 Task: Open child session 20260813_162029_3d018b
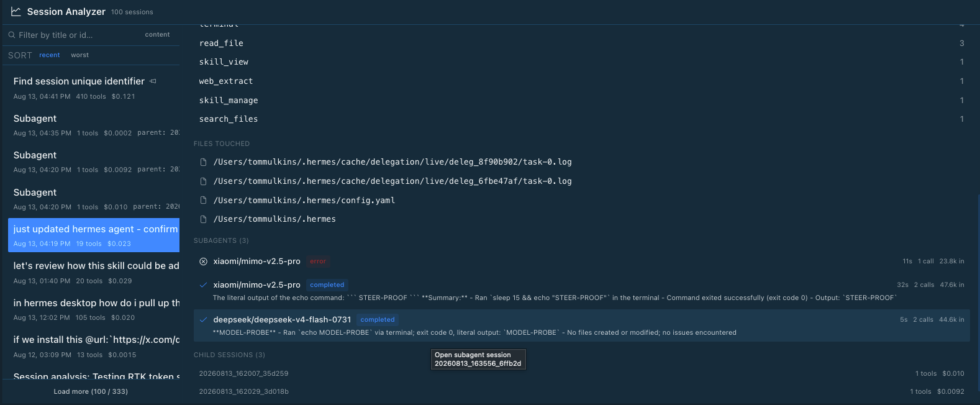point(581,392)
